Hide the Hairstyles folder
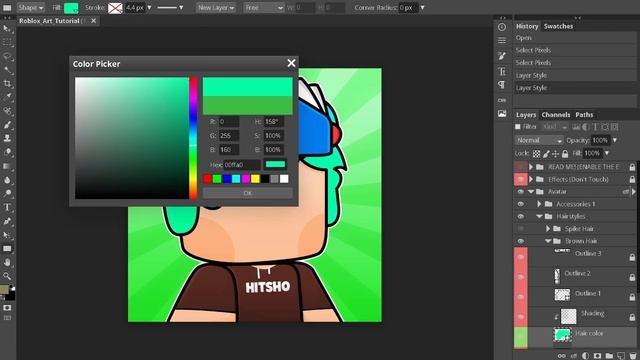640x360 pixels. [520, 216]
